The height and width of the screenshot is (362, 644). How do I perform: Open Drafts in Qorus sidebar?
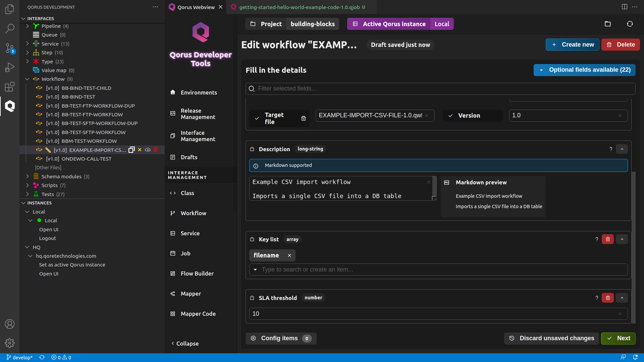[189, 157]
